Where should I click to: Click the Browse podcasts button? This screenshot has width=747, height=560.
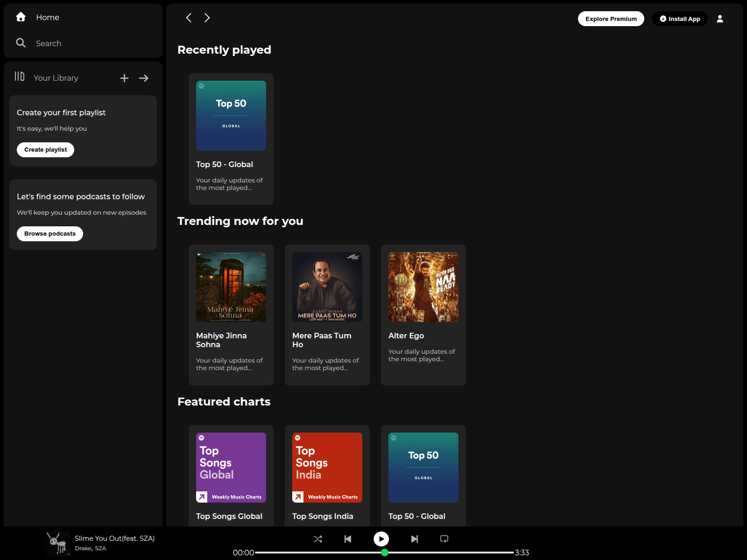[x=50, y=234]
